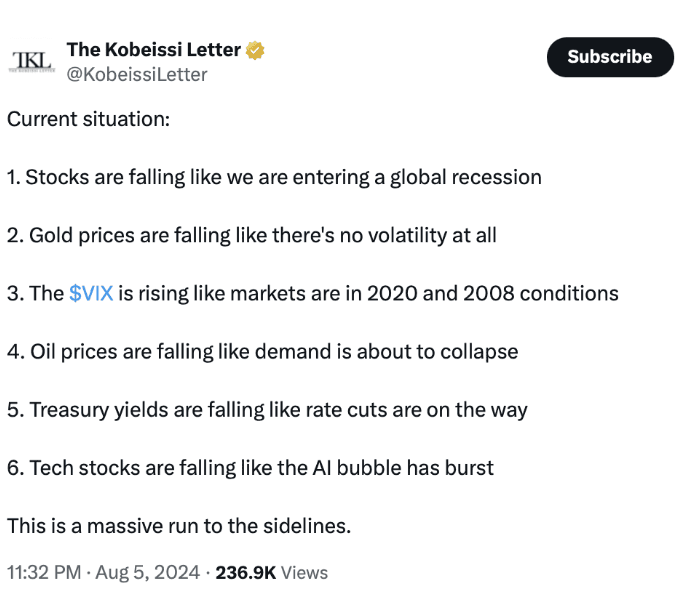View the 236.9K Views count
This screenshot has height=589, width=682.
pyautogui.click(x=272, y=572)
